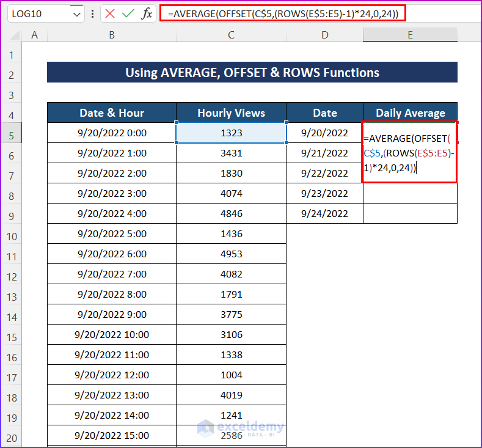Click the Name Box showing LOG10
The height and width of the screenshot is (448, 482).
click(40, 14)
